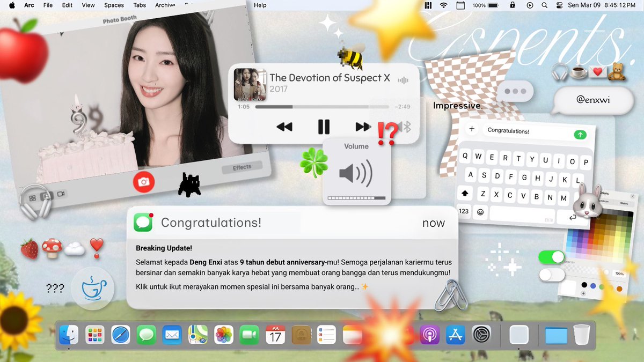Tap the plus button beside the message field

[x=472, y=129]
